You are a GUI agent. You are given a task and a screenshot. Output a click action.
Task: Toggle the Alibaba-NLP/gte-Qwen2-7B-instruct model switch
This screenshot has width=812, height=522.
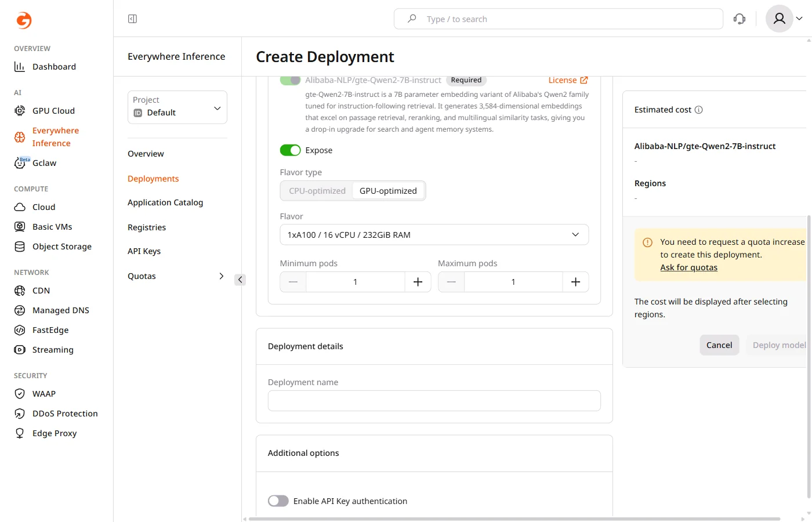290,80
